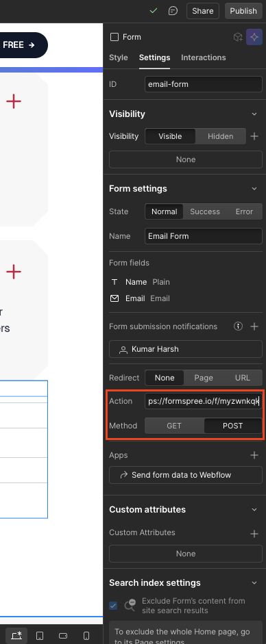
Task: Open the Interactions tab
Action: 204,57
